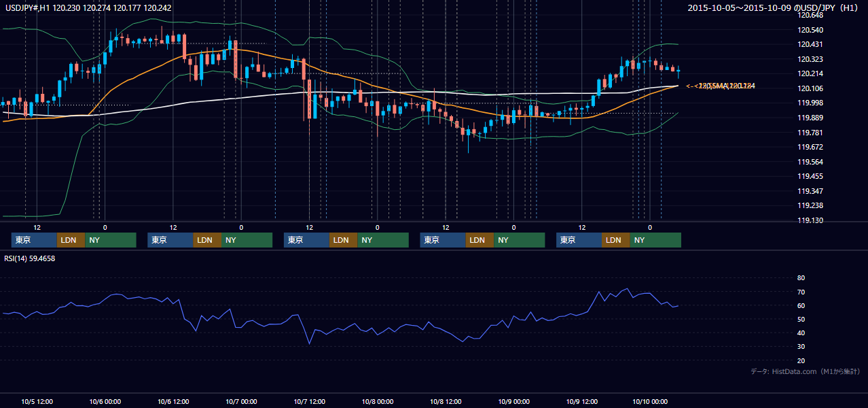Click the RSI level 70 label
Screen dimensions: 868x408
click(x=801, y=292)
